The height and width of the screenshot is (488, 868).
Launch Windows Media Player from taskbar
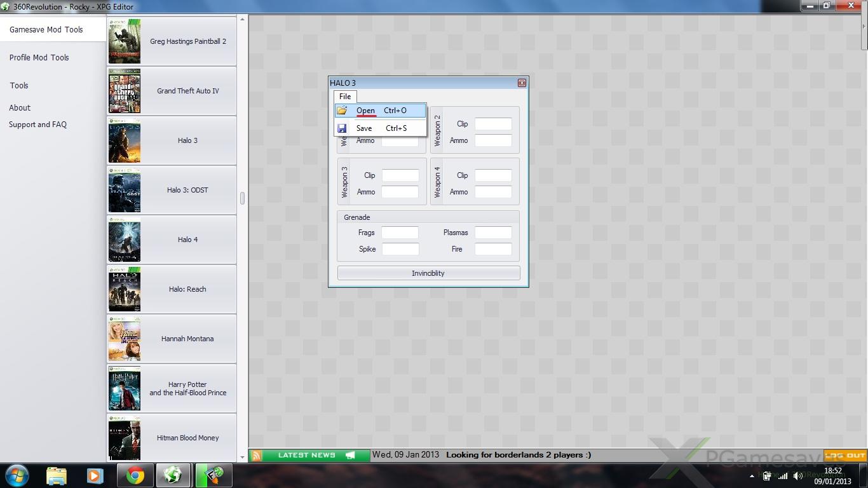95,475
